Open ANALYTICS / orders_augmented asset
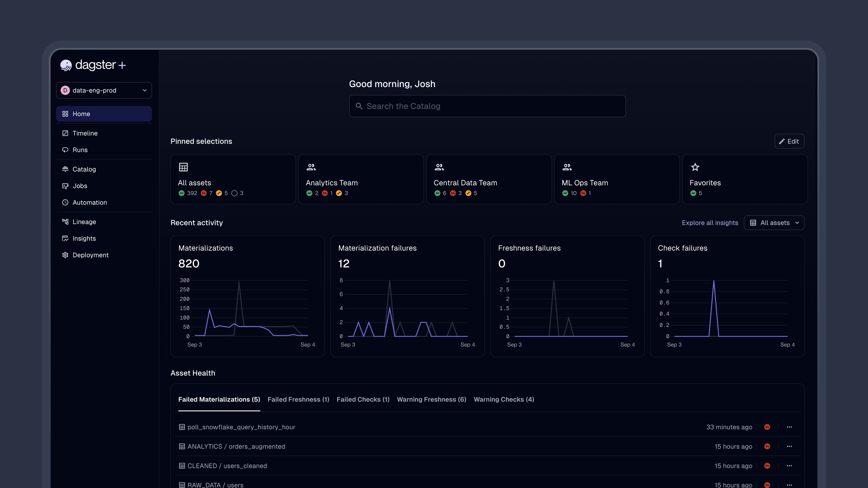This screenshot has height=488, width=868. 236,446
